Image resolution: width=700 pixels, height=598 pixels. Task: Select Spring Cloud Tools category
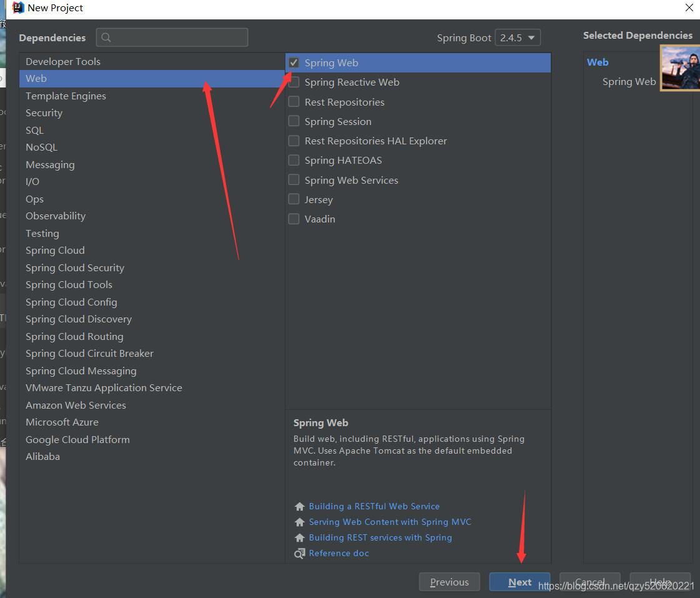click(x=152, y=285)
